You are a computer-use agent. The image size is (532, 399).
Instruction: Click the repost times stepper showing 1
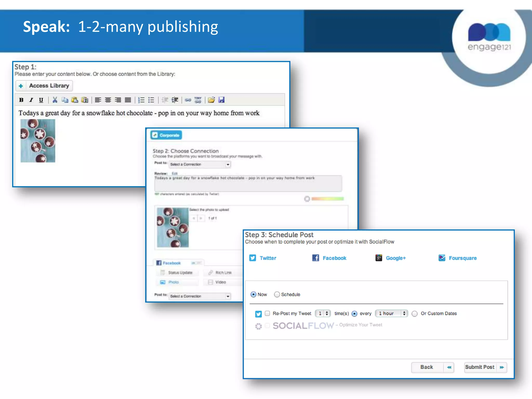click(323, 313)
